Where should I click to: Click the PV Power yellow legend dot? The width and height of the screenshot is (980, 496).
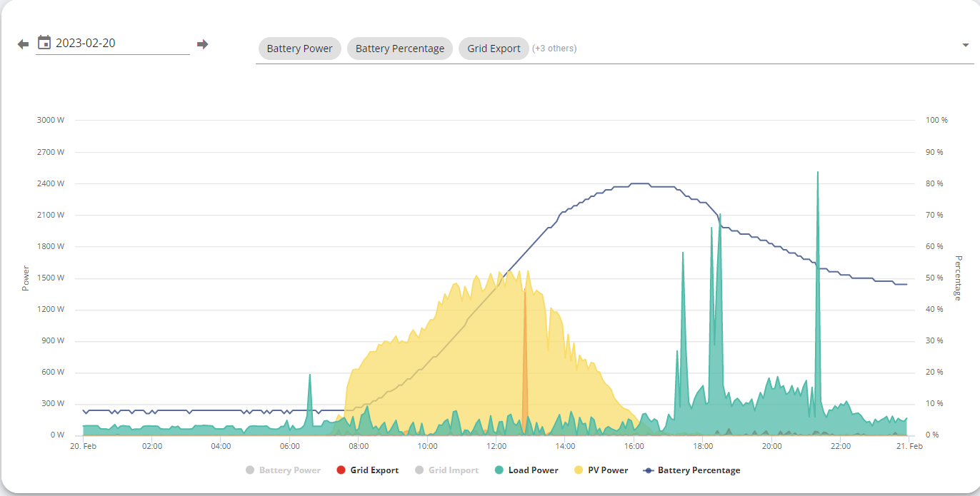coord(578,470)
